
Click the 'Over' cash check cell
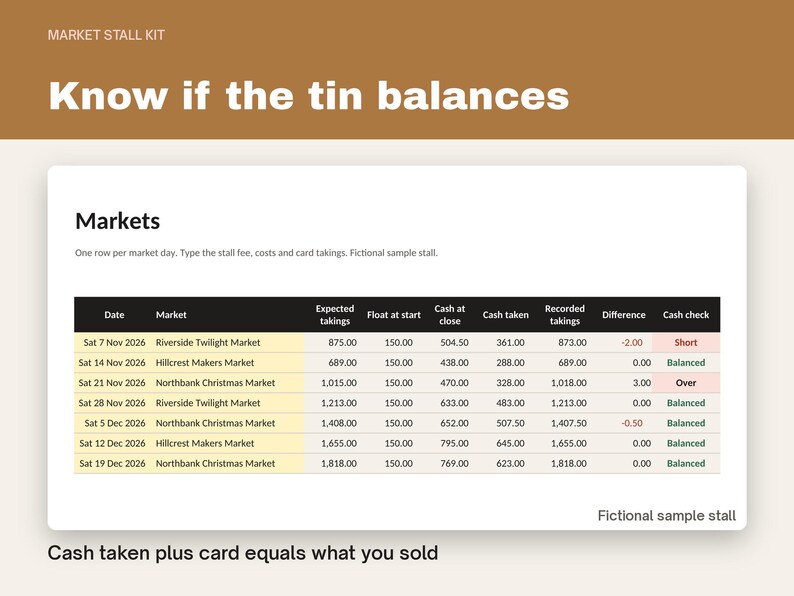[686, 383]
